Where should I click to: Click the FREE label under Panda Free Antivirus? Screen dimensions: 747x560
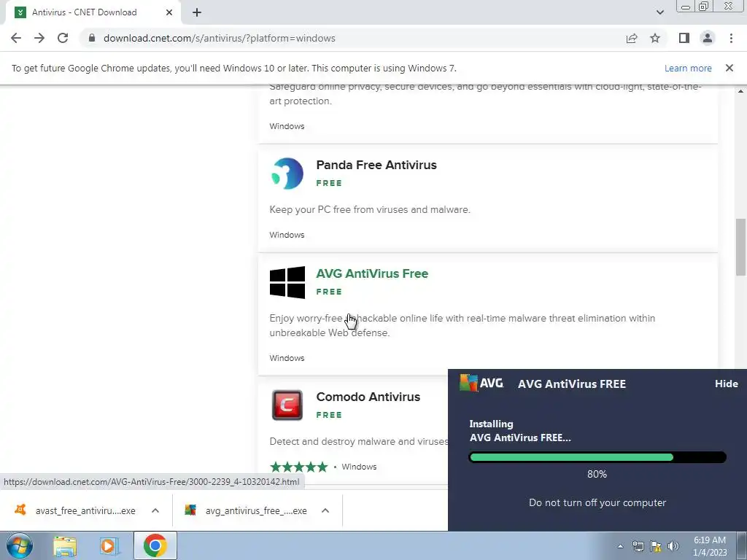pos(329,183)
